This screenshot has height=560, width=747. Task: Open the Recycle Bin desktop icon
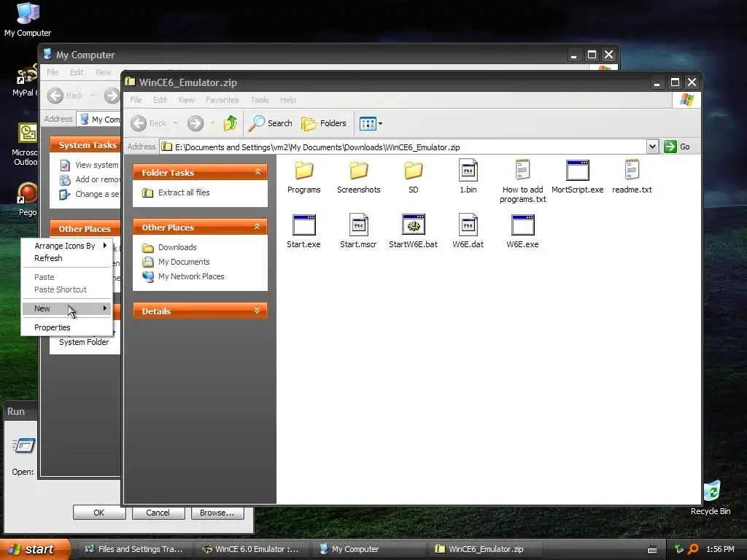711,497
